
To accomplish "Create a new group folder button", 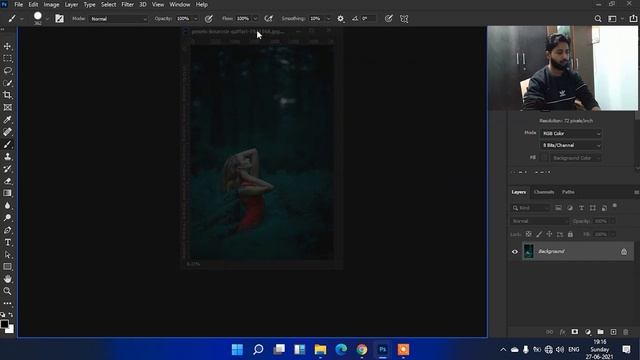I will pos(600,332).
